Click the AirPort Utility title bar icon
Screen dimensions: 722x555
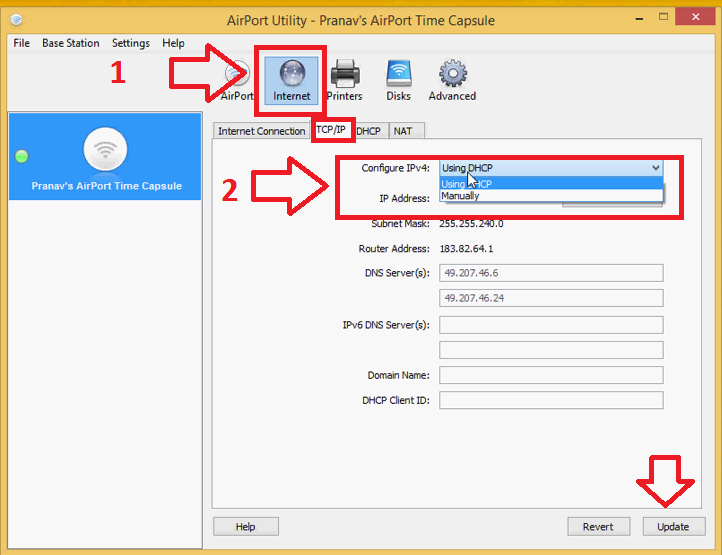15,20
